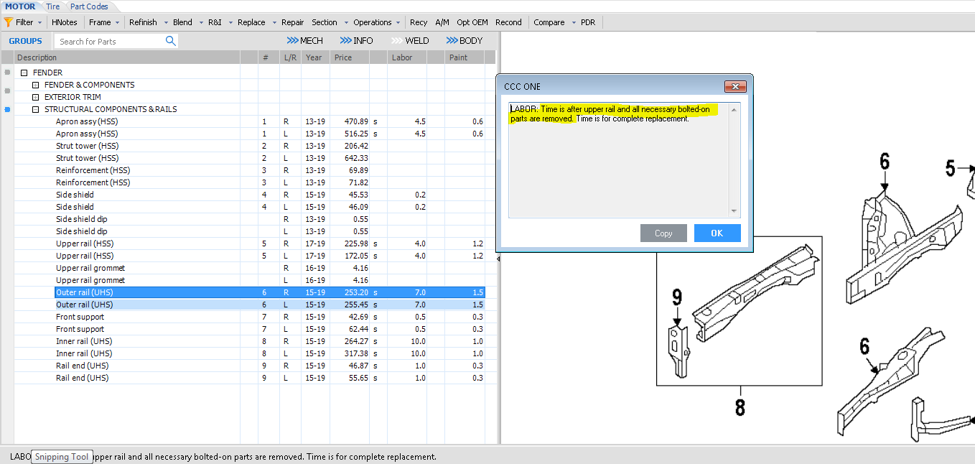975x464 pixels.
Task: Click the Copy button in dialog
Action: (663, 233)
